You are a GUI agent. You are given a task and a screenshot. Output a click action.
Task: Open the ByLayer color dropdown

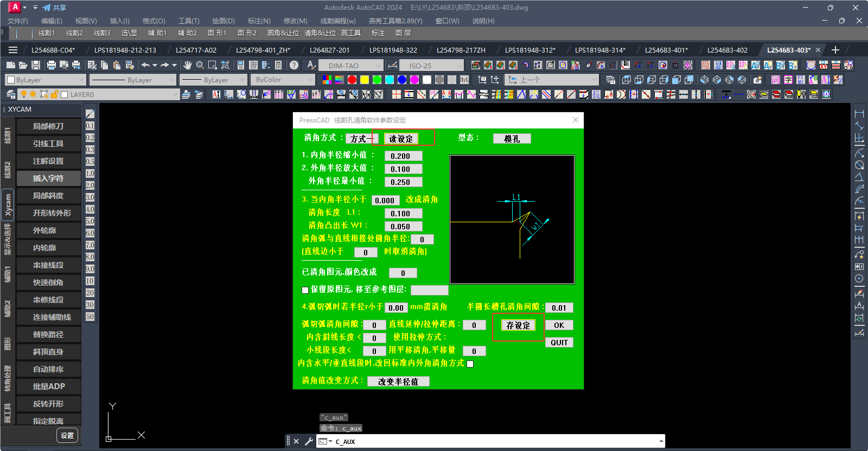coord(45,80)
